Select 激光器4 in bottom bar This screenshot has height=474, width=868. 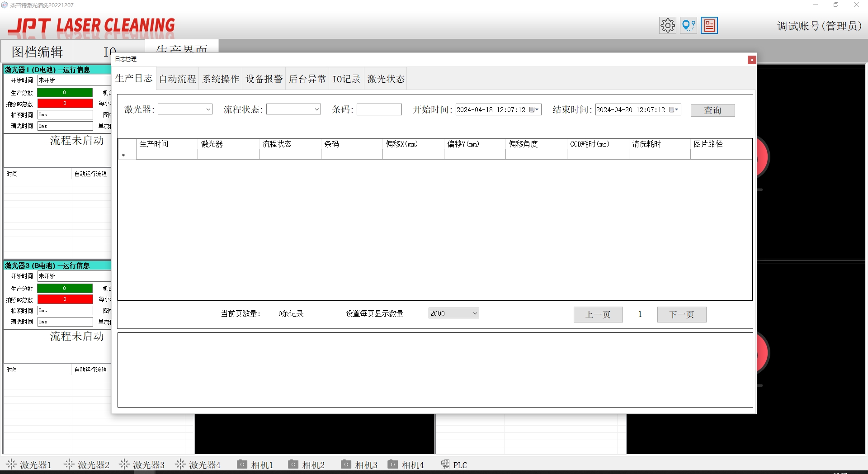pos(198,465)
